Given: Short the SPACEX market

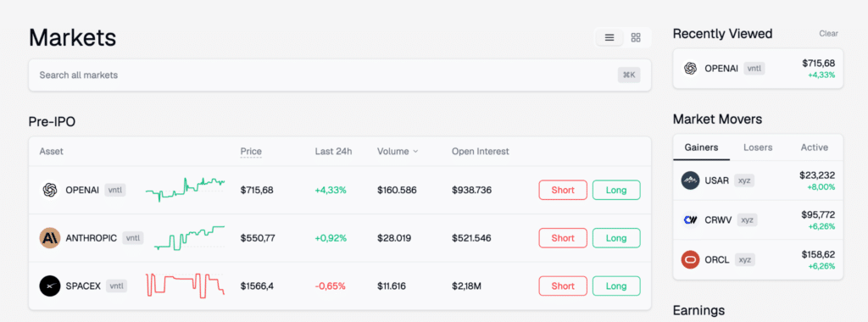Looking at the screenshot, I should click(x=563, y=286).
